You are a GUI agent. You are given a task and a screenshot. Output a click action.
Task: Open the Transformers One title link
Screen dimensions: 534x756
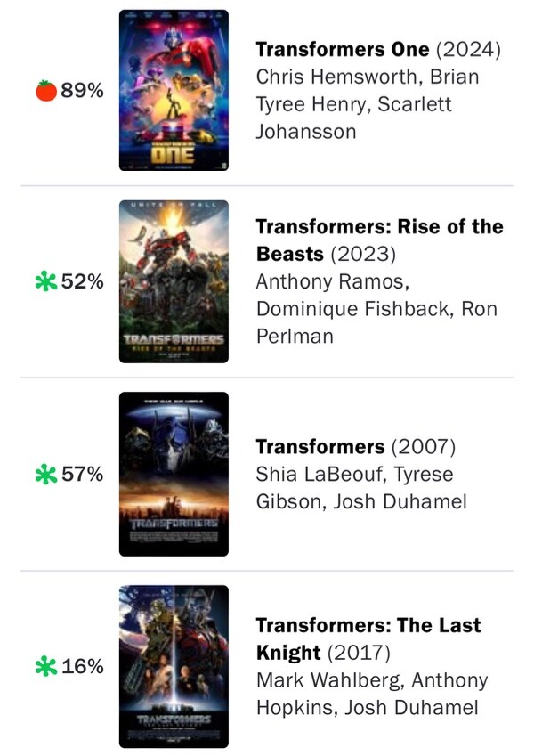343,49
